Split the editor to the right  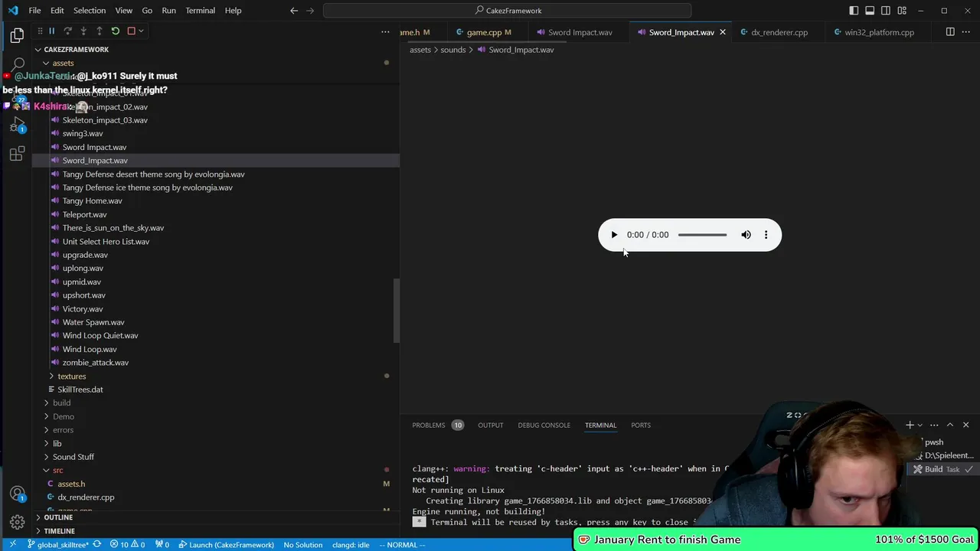coord(950,32)
